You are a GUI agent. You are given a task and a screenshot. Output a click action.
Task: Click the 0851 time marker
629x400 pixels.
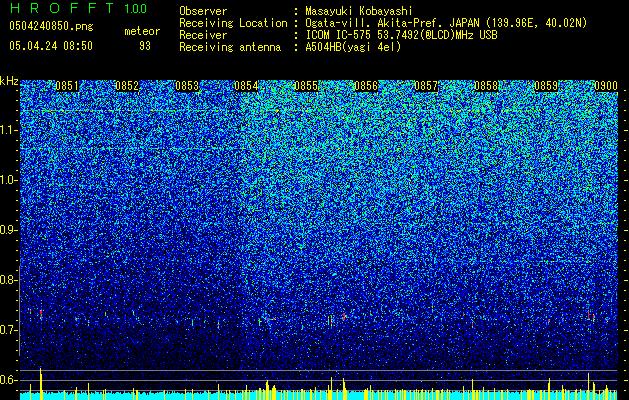pos(67,86)
